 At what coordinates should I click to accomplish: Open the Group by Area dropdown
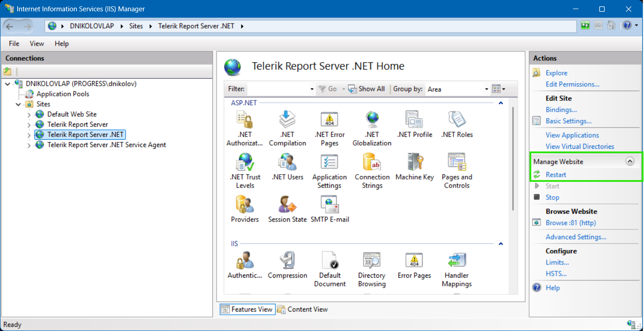tap(486, 89)
